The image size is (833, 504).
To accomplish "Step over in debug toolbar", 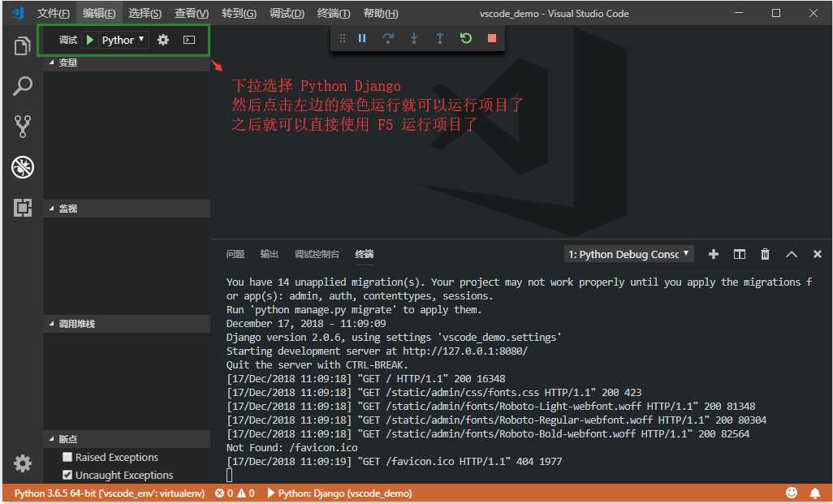I will click(388, 38).
